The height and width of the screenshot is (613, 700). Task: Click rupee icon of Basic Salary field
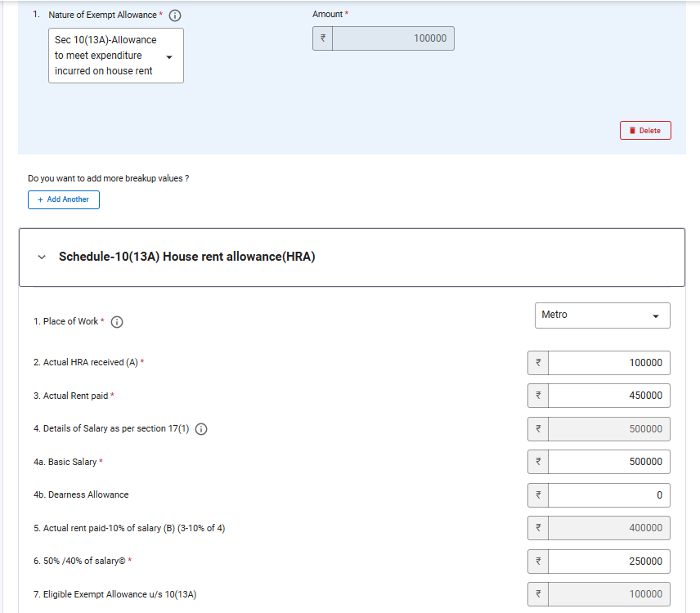click(538, 462)
